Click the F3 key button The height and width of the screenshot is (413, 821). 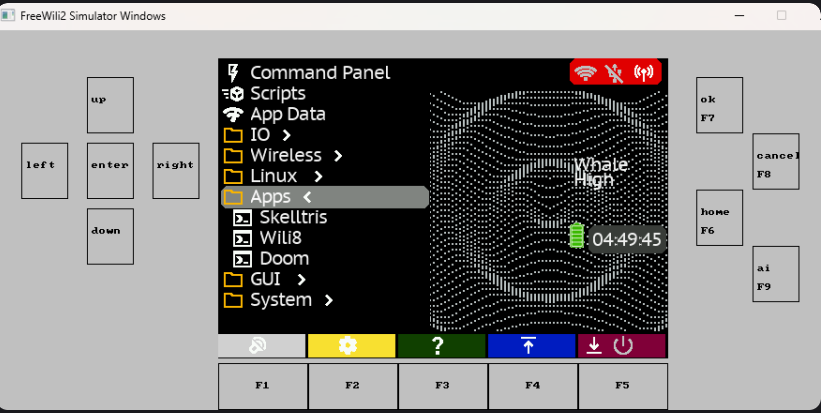point(443,386)
